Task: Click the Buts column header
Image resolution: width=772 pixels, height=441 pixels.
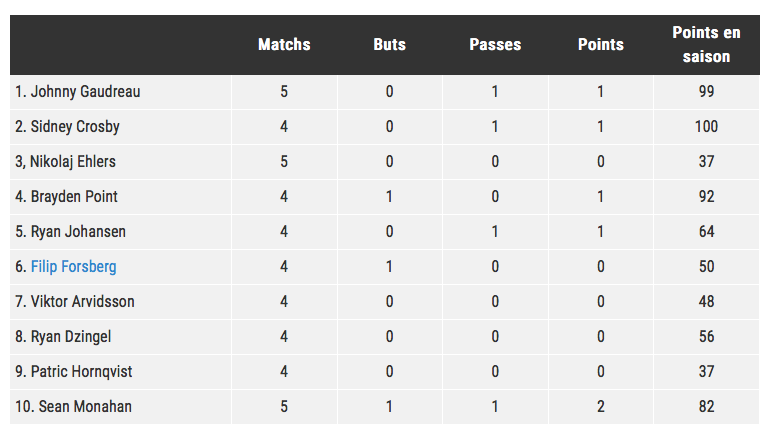Action: [x=389, y=45]
